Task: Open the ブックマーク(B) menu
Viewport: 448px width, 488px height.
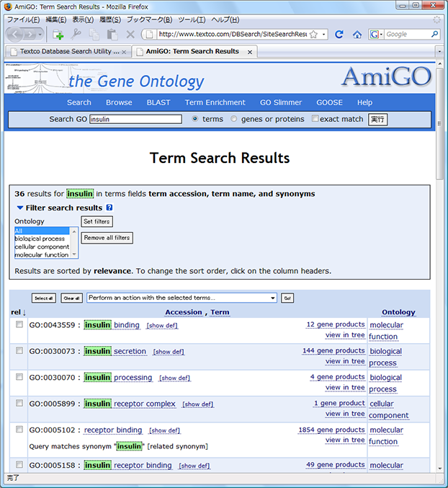Action: pyautogui.click(x=150, y=19)
